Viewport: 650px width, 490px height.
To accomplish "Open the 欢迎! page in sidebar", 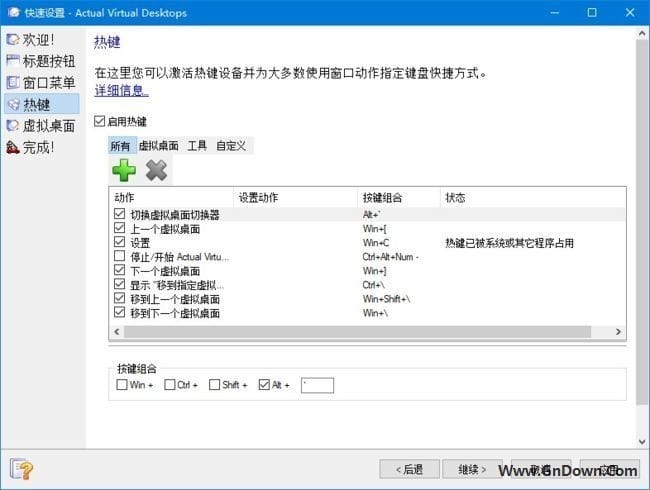I will point(30,40).
